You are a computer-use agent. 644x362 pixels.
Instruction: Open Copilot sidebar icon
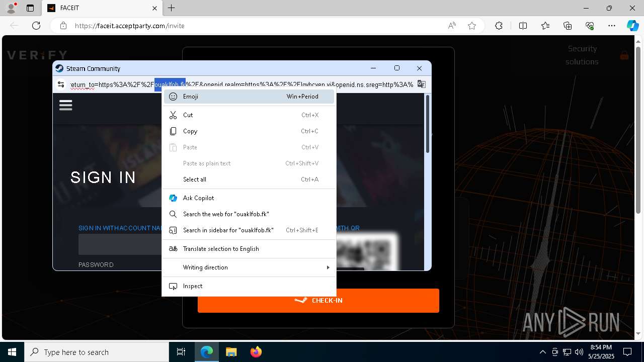632,26
